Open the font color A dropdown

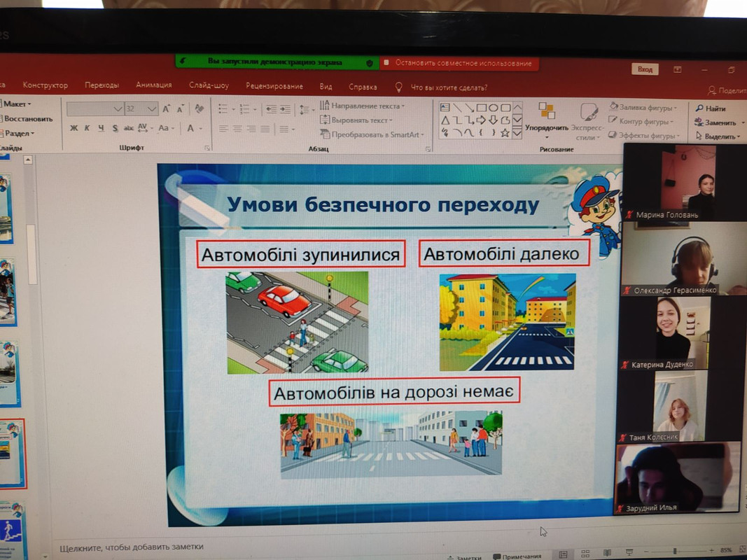tap(194, 128)
